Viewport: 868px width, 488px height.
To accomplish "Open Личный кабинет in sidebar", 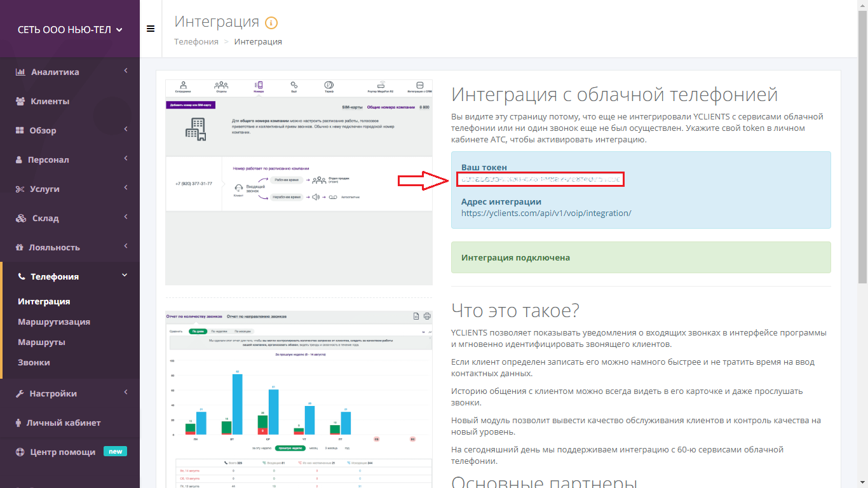I will click(x=63, y=423).
